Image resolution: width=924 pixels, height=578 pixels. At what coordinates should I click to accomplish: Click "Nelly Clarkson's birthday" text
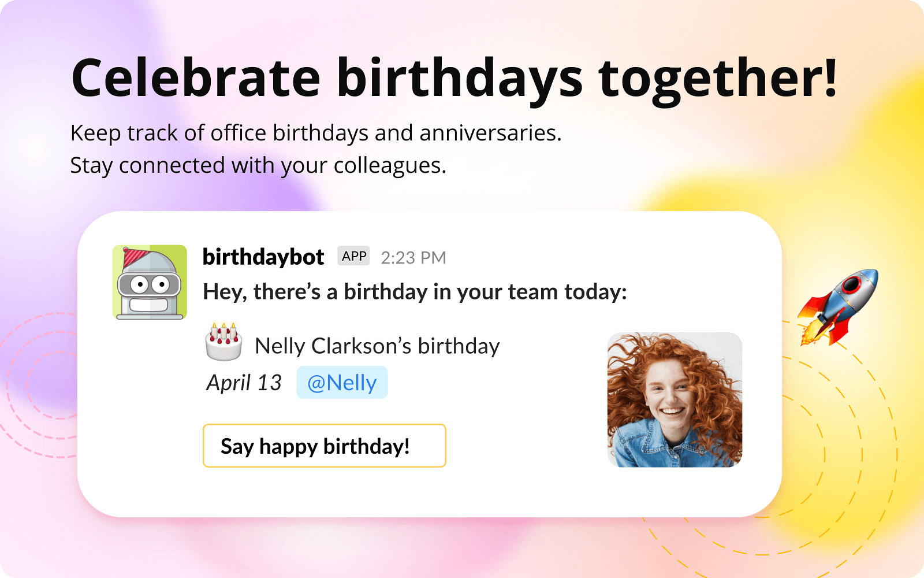pyautogui.click(x=377, y=346)
